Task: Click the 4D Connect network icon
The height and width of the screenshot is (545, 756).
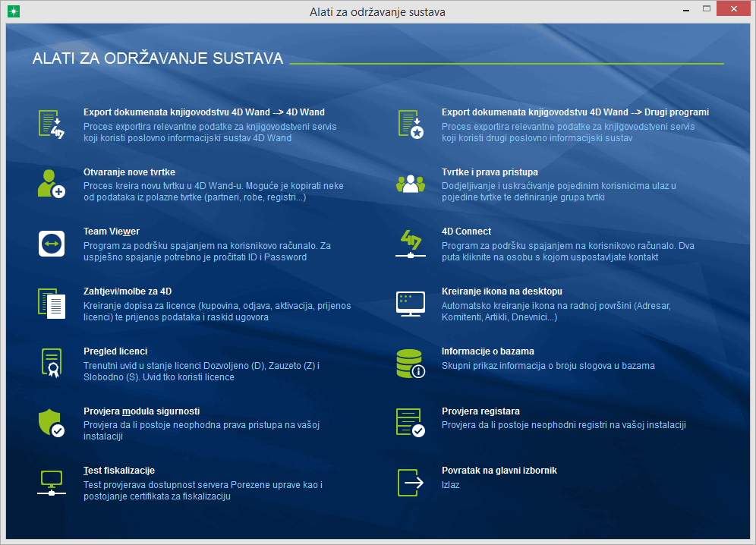Action: (x=411, y=244)
